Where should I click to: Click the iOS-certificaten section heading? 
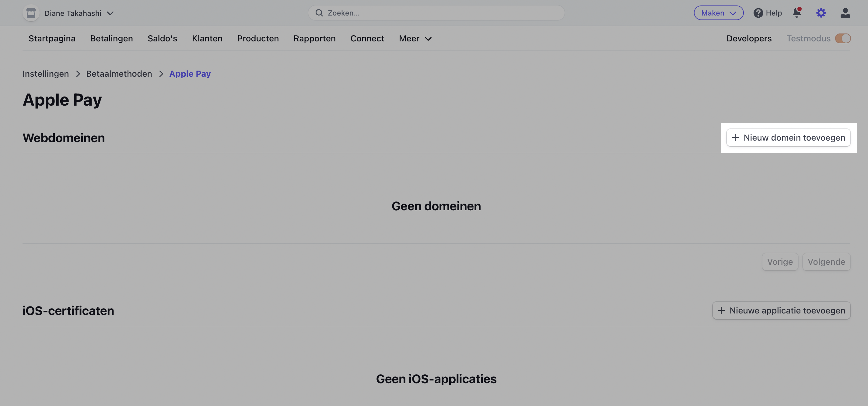point(68,311)
